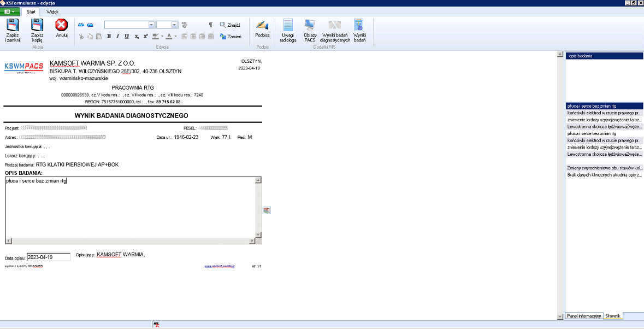Screen dimensions: 644x329
Task: Toggle underline formatting
Action: (127, 37)
